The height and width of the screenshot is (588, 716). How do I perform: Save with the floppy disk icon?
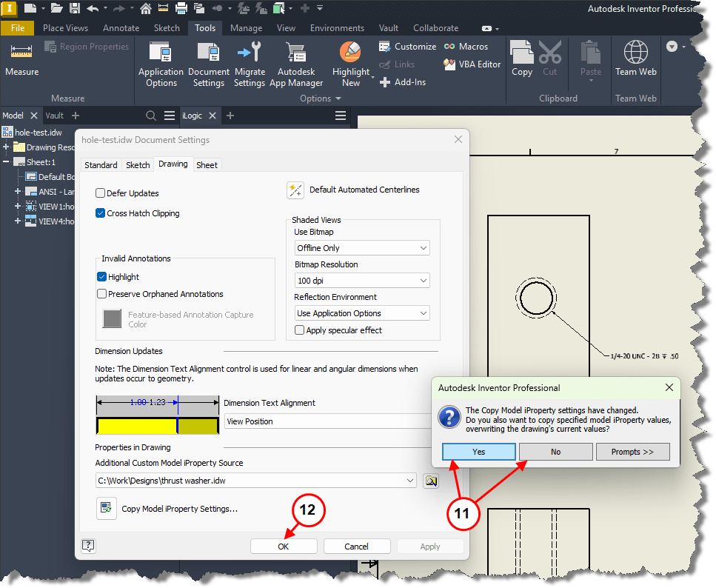click(x=75, y=7)
